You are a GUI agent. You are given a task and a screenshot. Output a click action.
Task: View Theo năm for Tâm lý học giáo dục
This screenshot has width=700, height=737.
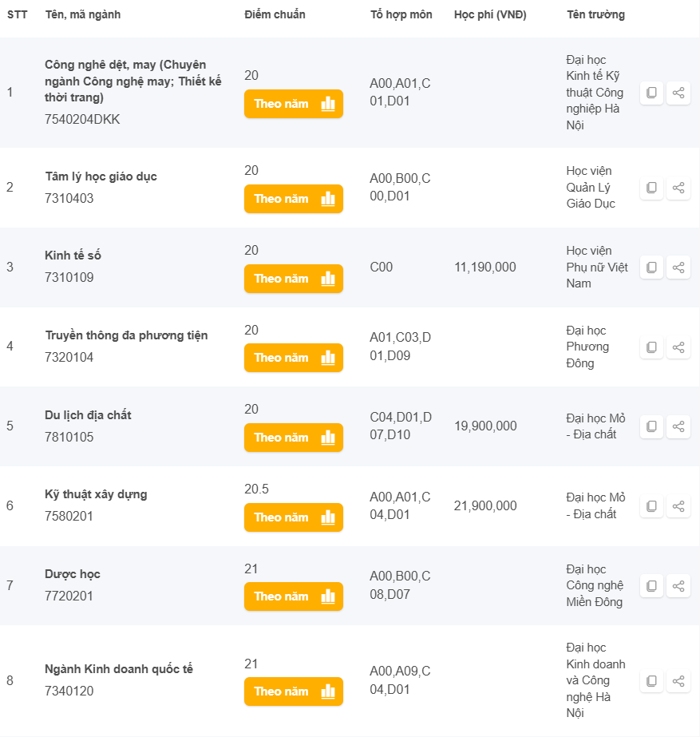point(294,199)
